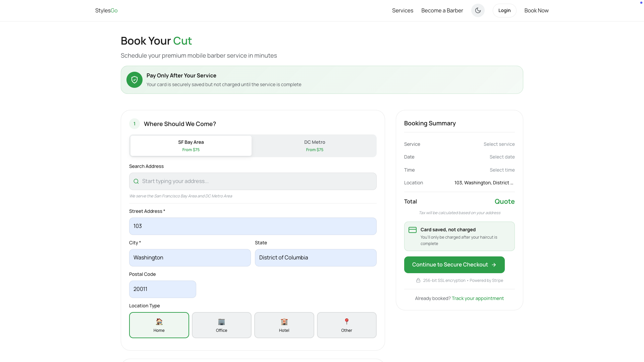Toggle dark mode moon icon

click(x=478, y=10)
